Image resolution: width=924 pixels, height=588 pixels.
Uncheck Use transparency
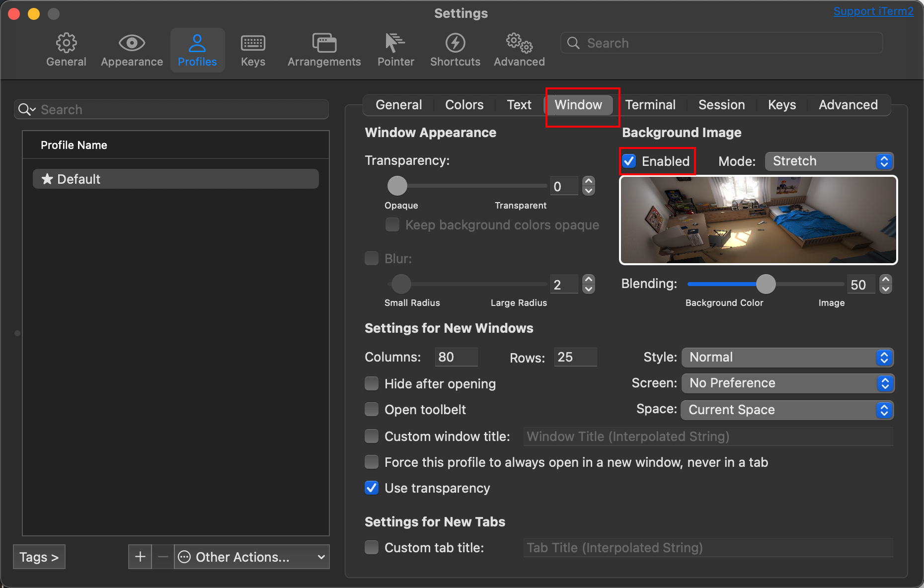coord(372,488)
